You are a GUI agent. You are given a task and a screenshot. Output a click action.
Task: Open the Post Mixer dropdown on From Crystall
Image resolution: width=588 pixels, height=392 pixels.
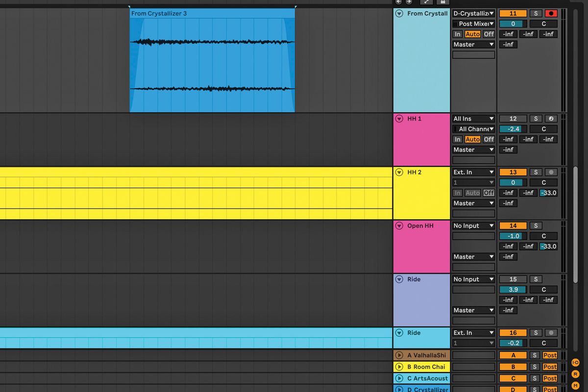473,24
